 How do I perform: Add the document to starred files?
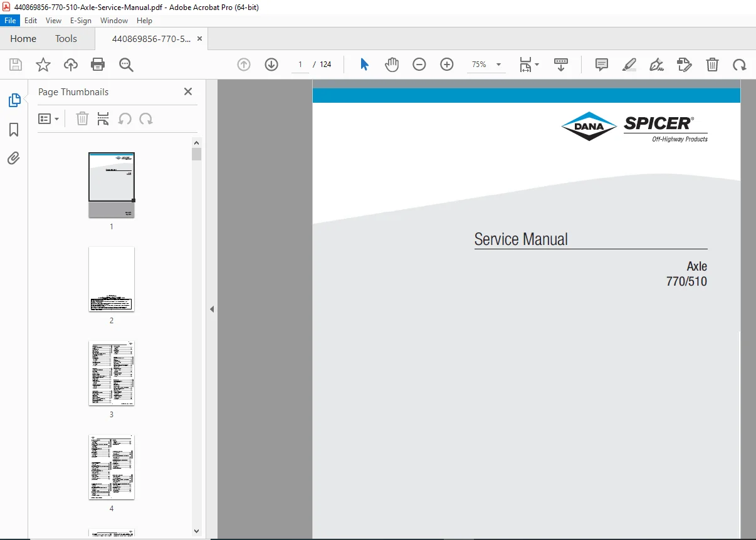43,65
